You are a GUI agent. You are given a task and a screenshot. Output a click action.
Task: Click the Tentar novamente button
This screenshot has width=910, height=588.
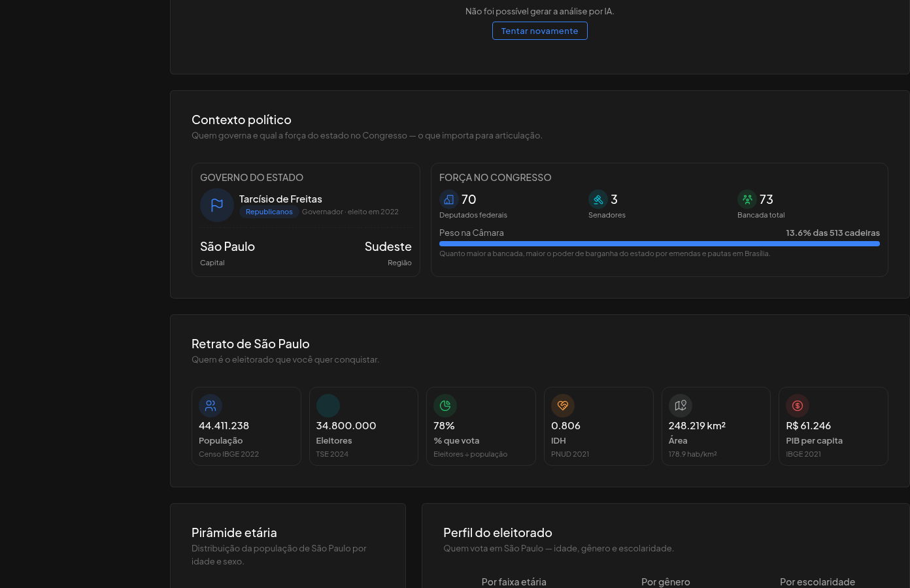click(x=539, y=31)
